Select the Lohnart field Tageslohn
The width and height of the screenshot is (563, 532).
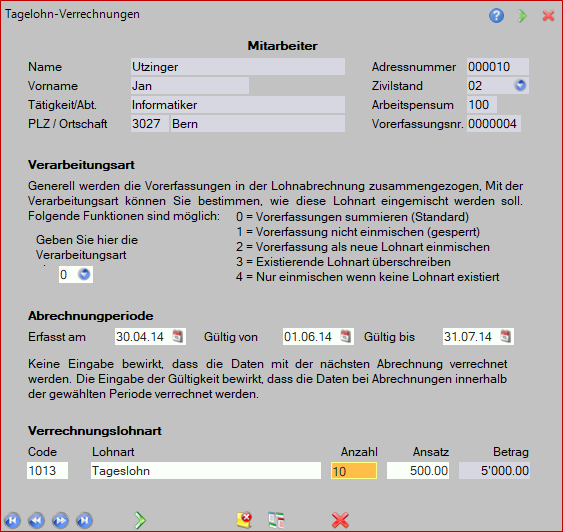pyautogui.click(x=206, y=471)
